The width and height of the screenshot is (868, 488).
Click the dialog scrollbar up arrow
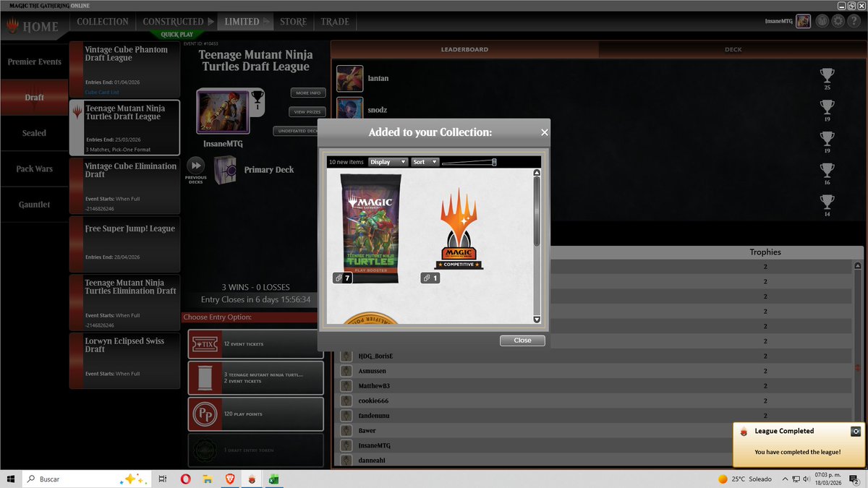537,173
